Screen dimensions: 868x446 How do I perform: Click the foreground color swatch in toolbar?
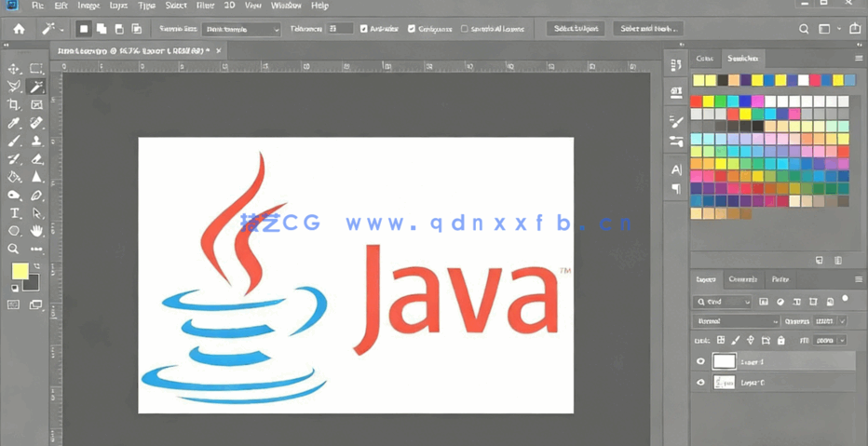coord(20,271)
